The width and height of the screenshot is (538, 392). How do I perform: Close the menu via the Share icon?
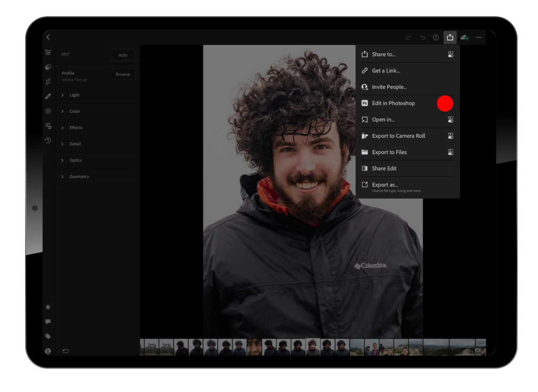coord(450,37)
